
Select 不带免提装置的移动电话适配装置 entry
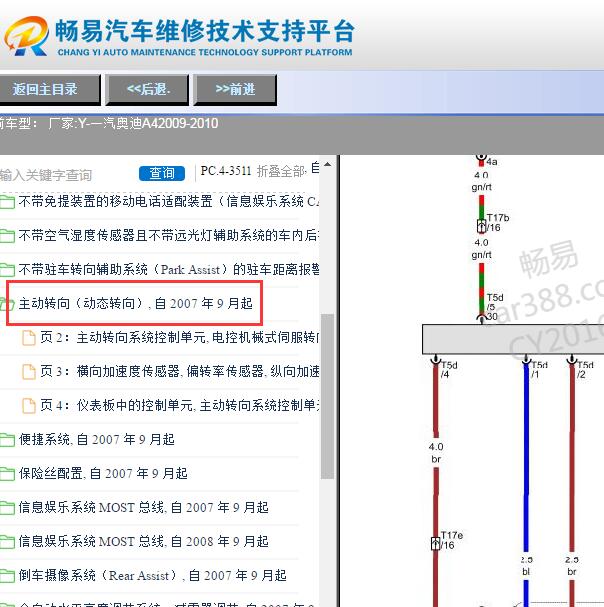click(x=169, y=201)
